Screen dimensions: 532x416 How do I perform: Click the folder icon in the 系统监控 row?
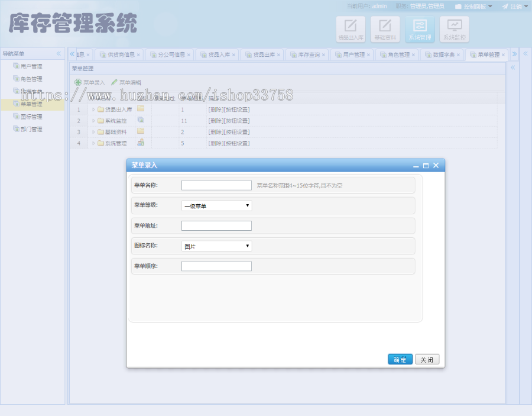point(140,120)
